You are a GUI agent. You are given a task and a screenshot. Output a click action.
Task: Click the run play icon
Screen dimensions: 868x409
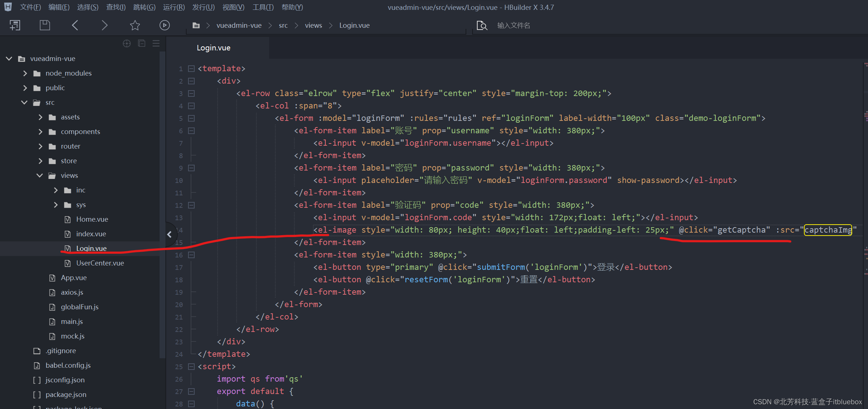[x=164, y=25]
